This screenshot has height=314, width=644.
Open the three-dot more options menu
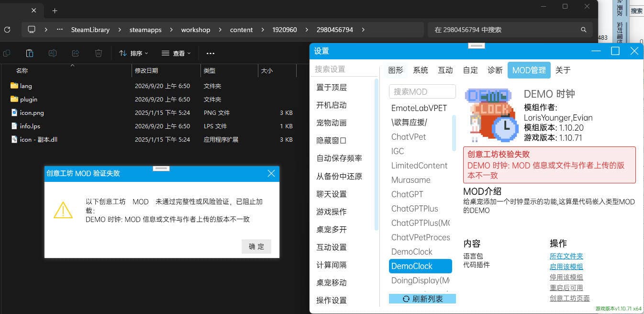[x=211, y=53]
